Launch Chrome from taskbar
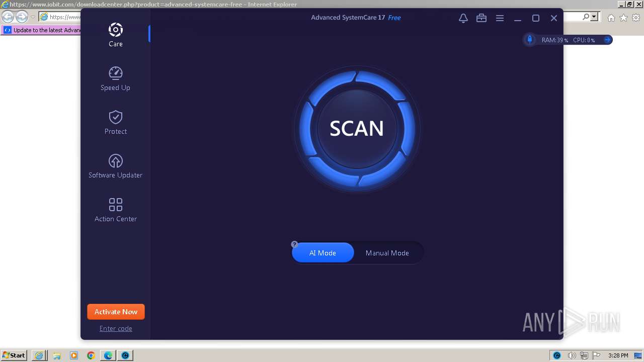 pyautogui.click(x=91, y=355)
